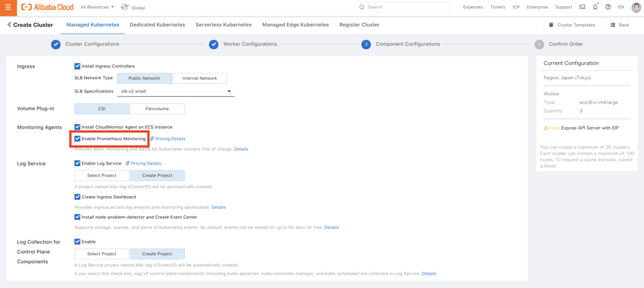Open the SLB Specifications dropdown
This screenshot has height=288, width=644.
[176, 91]
